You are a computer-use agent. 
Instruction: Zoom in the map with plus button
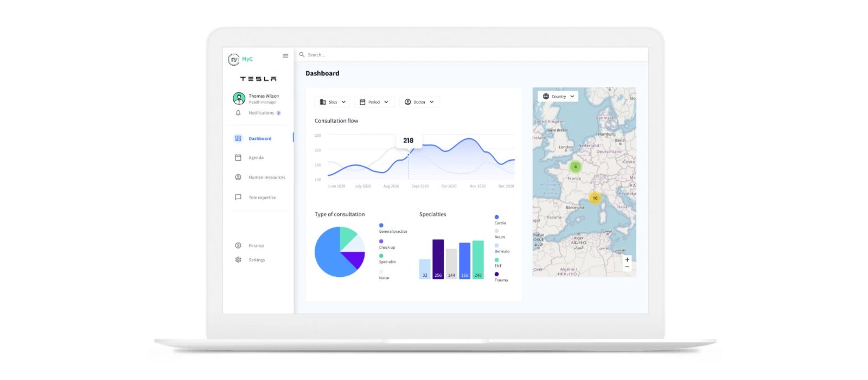point(627,259)
